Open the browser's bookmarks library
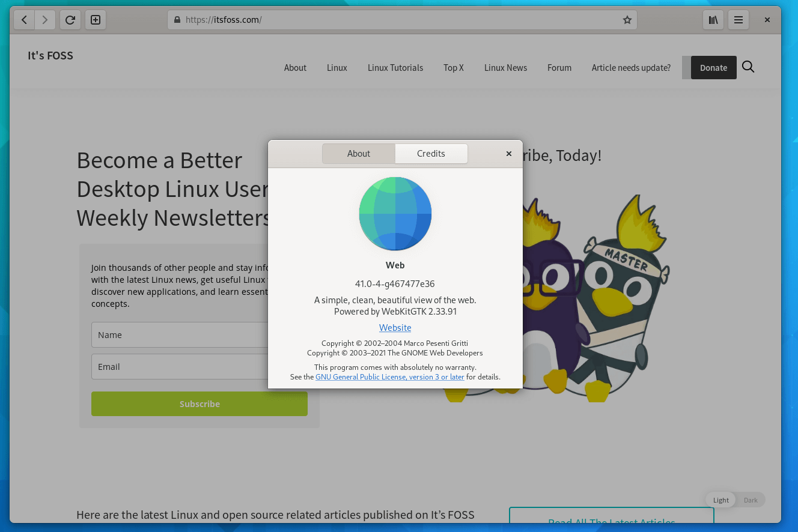 click(713, 19)
